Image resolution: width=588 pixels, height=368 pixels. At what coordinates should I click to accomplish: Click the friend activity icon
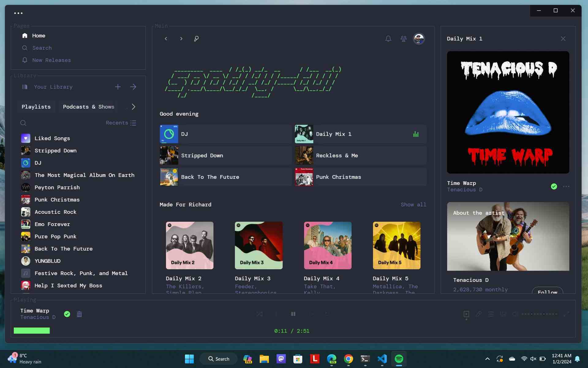pos(403,39)
